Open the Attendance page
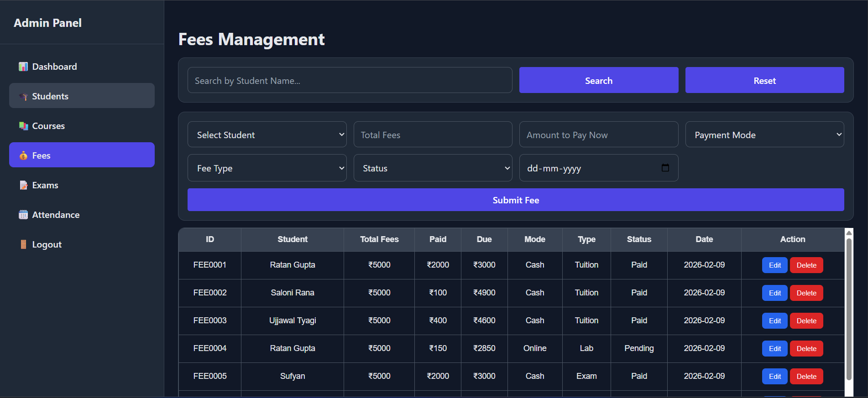 [x=82, y=214]
